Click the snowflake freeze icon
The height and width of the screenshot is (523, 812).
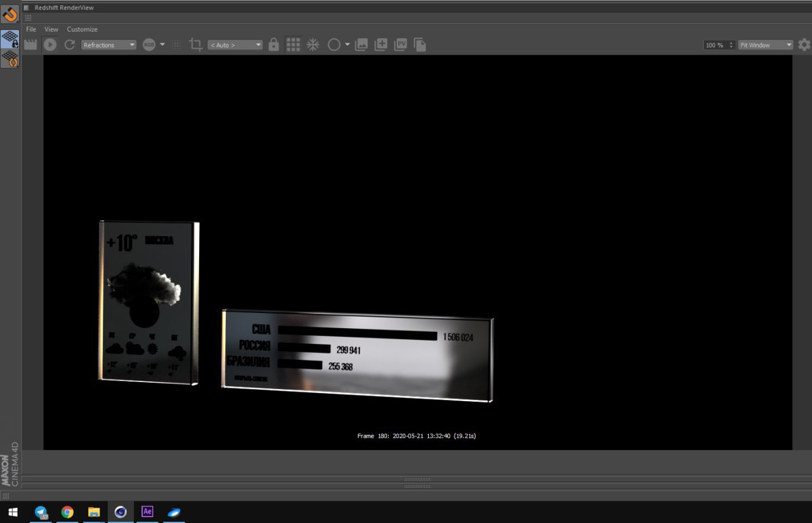point(313,44)
